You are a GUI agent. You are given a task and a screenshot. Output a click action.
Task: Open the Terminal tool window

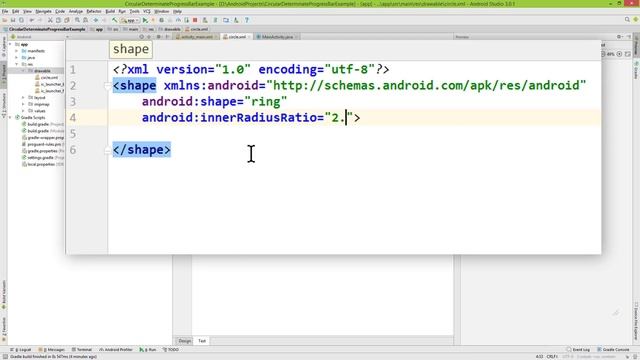point(82,350)
